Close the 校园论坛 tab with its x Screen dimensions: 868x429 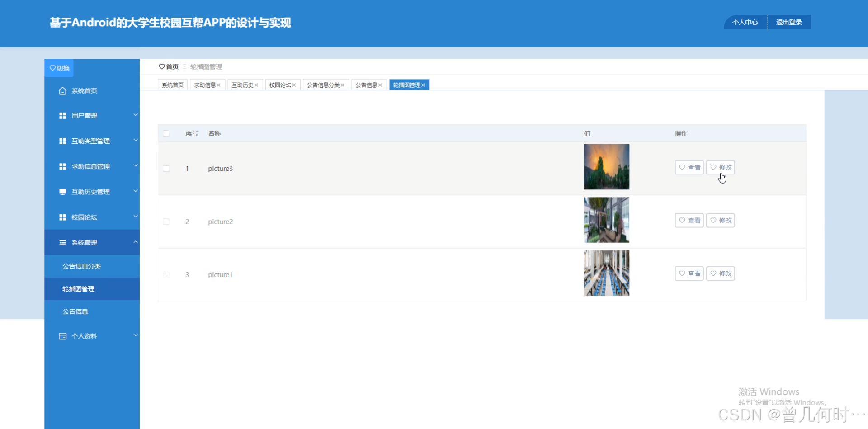point(294,85)
